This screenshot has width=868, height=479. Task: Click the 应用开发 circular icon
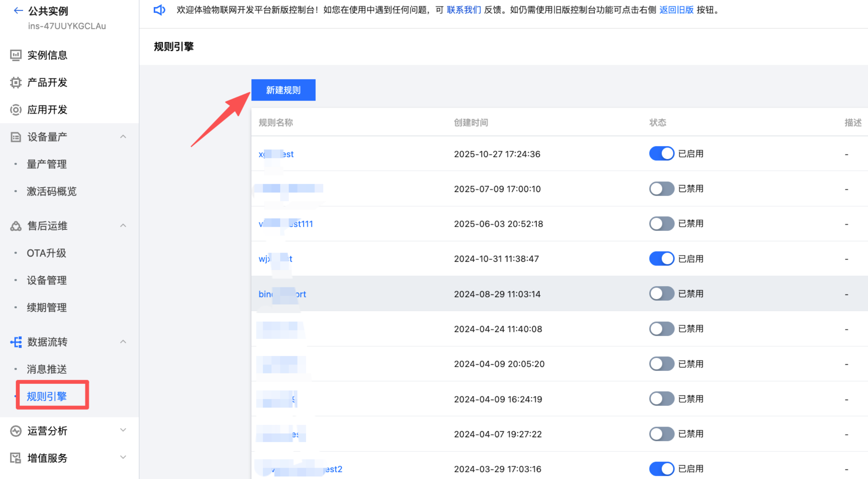pyautogui.click(x=16, y=110)
